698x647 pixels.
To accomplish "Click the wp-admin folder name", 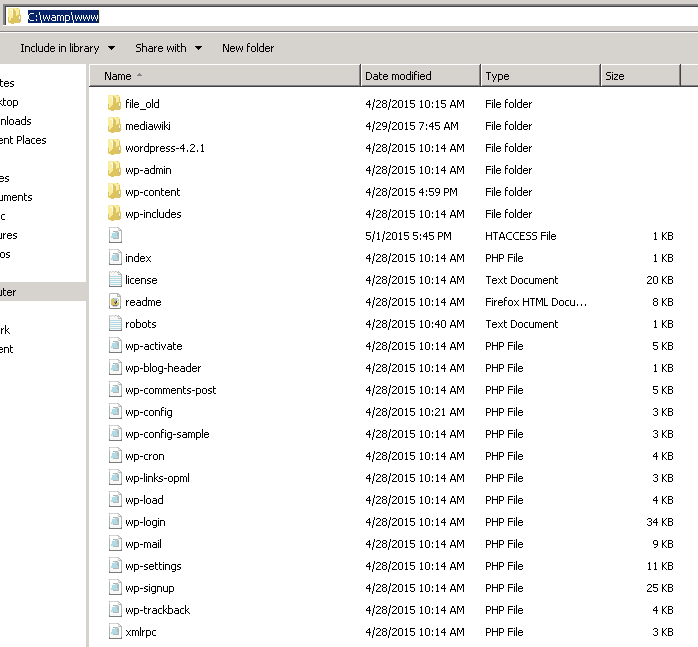I will pyautogui.click(x=148, y=170).
